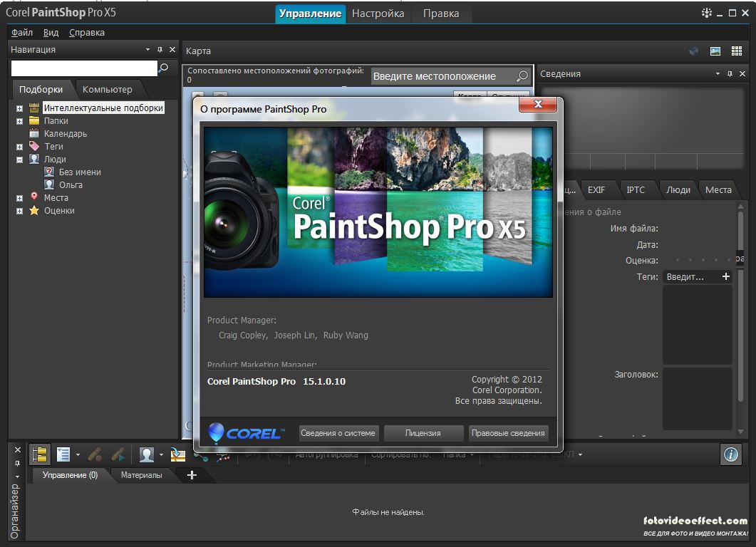Select the Управление (0) organizer tab

point(70,475)
